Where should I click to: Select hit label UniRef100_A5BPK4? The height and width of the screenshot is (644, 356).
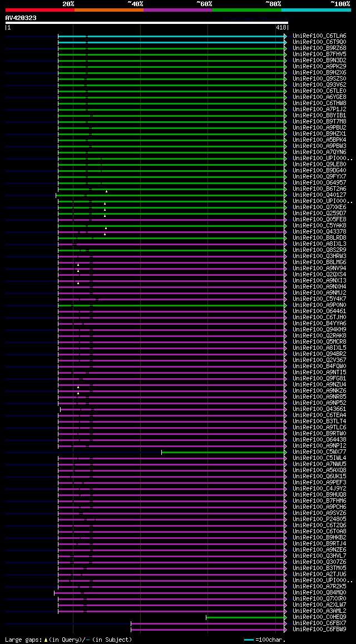tap(319, 140)
